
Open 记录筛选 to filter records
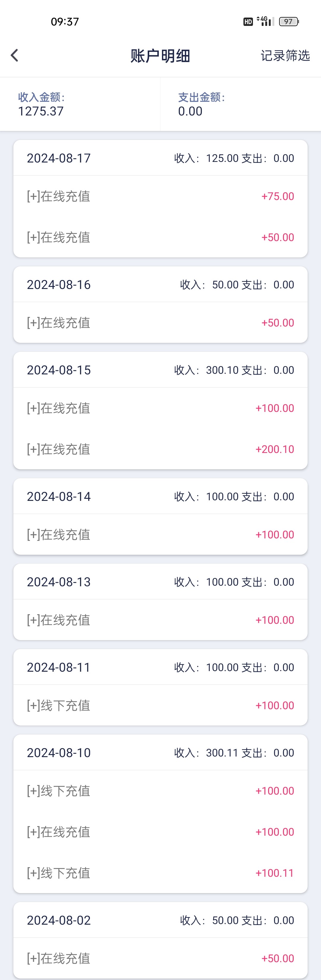[x=285, y=56]
